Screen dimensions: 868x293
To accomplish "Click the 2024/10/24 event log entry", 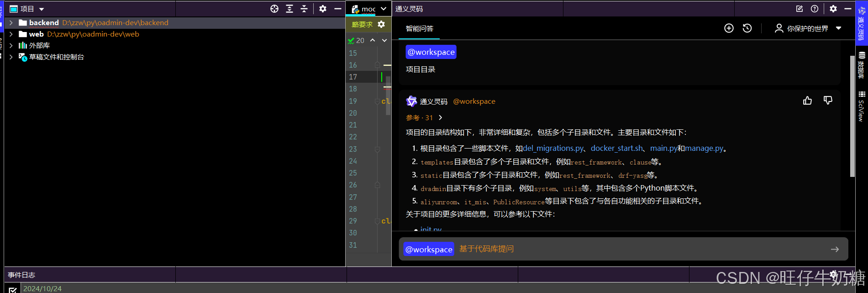I will click(42, 288).
